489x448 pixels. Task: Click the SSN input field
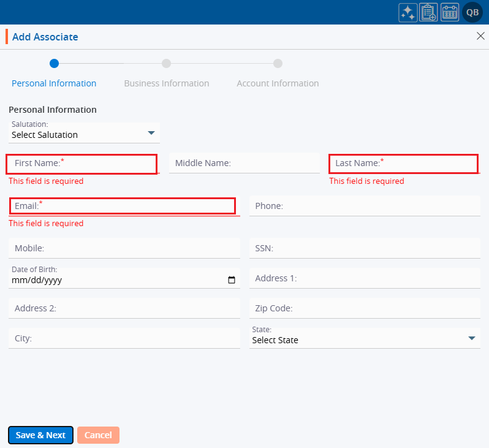(365, 248)
